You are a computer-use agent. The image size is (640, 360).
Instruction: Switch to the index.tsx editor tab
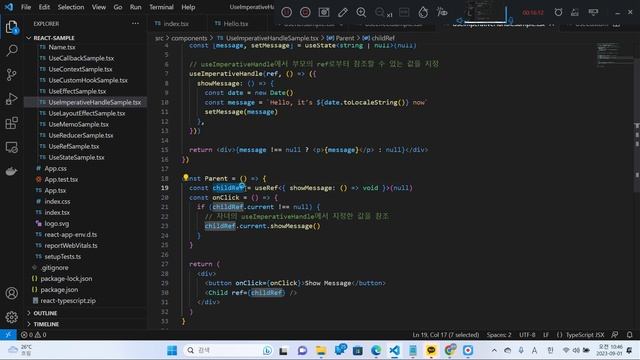176,23
